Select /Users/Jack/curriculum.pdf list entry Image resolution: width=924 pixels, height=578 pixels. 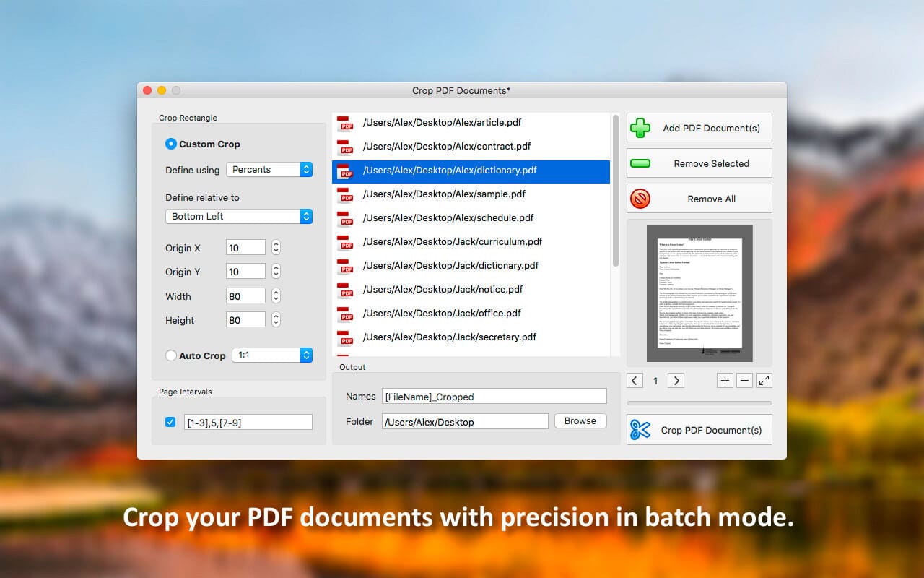pos(471,241)
